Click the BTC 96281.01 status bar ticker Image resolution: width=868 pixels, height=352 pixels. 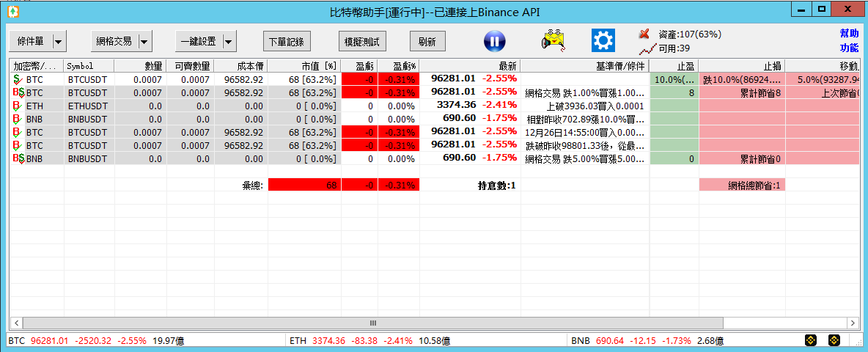pyautogui.click(x=96, y=340)
